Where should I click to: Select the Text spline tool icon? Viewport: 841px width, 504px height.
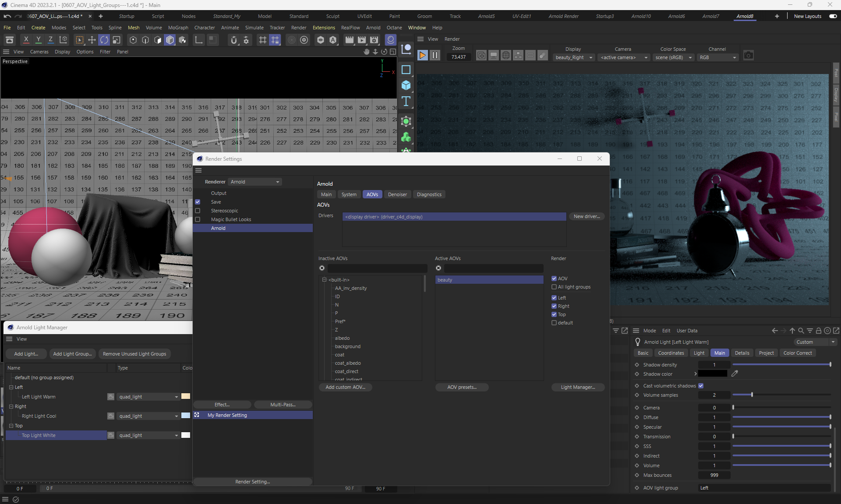[406, 101]
